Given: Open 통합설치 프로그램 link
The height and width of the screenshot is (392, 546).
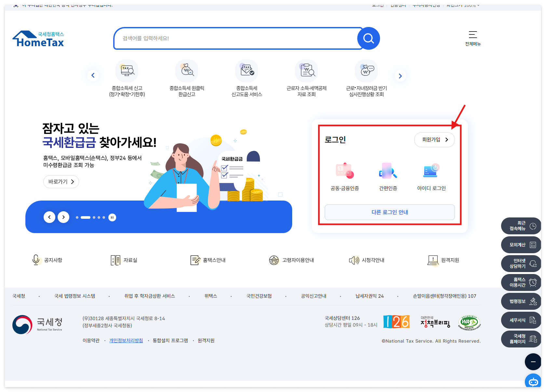Looking at the screenshot, I should tap(171, 341).
